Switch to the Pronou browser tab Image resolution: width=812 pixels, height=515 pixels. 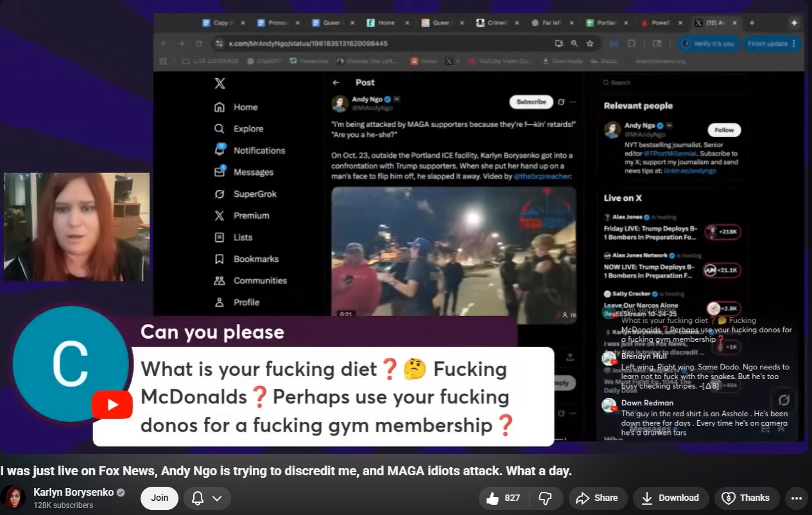click(x=277, y=22)
